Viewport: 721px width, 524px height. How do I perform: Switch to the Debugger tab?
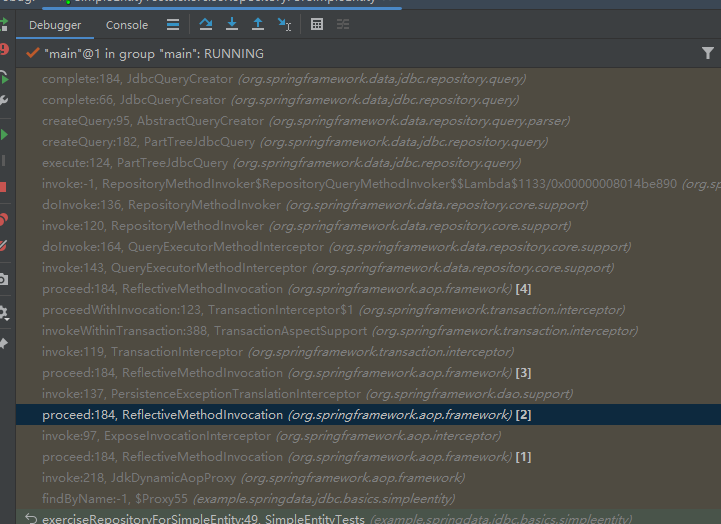(55, 25)
